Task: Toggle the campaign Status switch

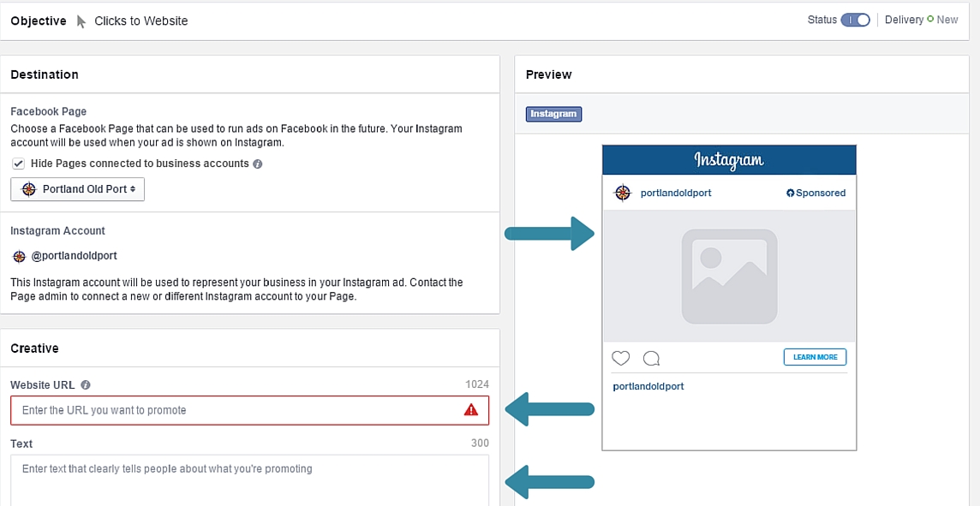Action: (855, 20)
